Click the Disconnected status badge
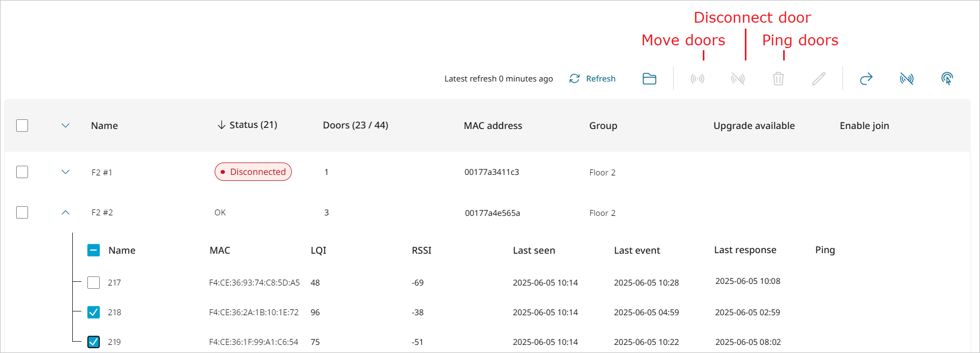The height and width of the screenshot is (353, 980). coord(253,172)
